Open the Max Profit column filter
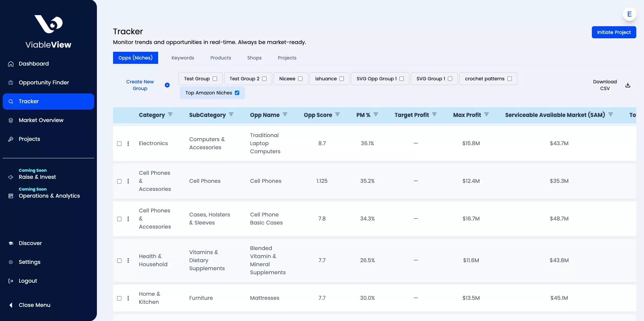Viewport: 644px width, 321px height. [x=487, y=115]
